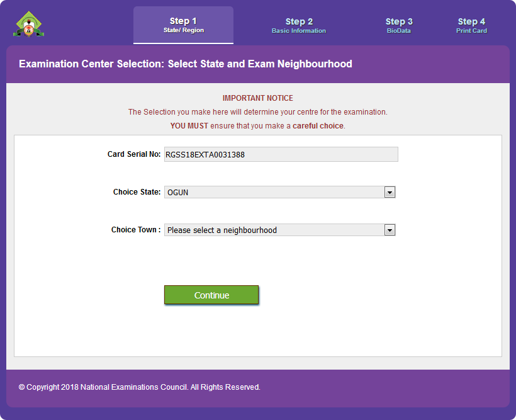Switch to the Step 1 State/Region tab
The width and height of the screenshot is (516, 420).
coord(183,25)
